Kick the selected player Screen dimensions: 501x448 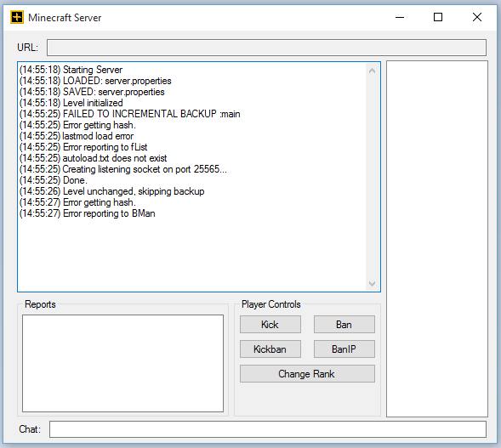(270, 325)
